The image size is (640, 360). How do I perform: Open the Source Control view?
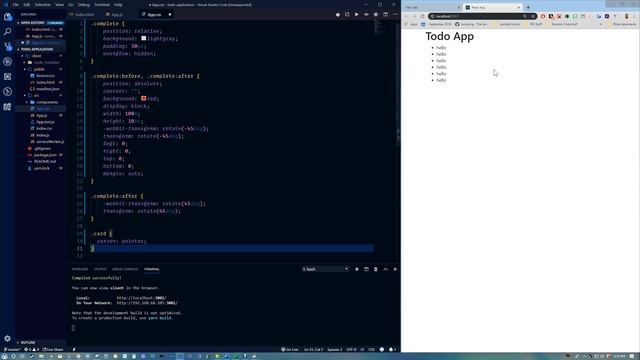pos(7,47)
